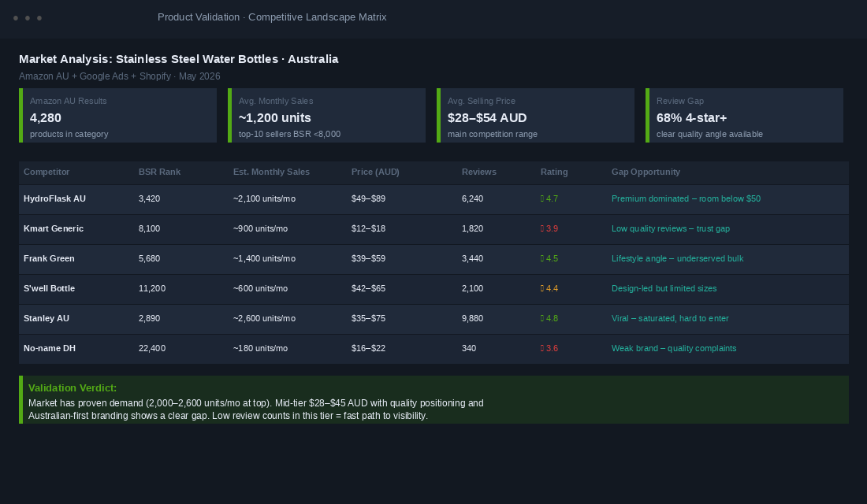
Task: Select the Stanley AU competitor name
Action: click(x=47, y=318)
